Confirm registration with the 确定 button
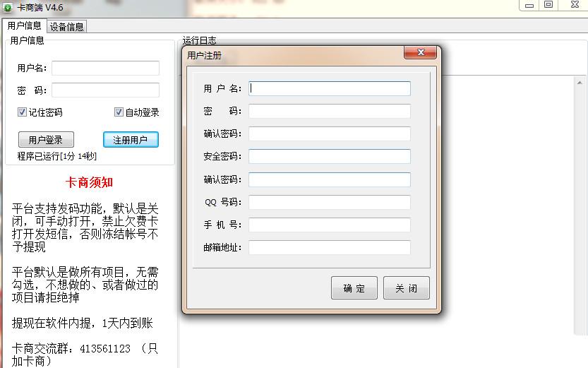This screenshot has height=368, width=588. [354, 288]
